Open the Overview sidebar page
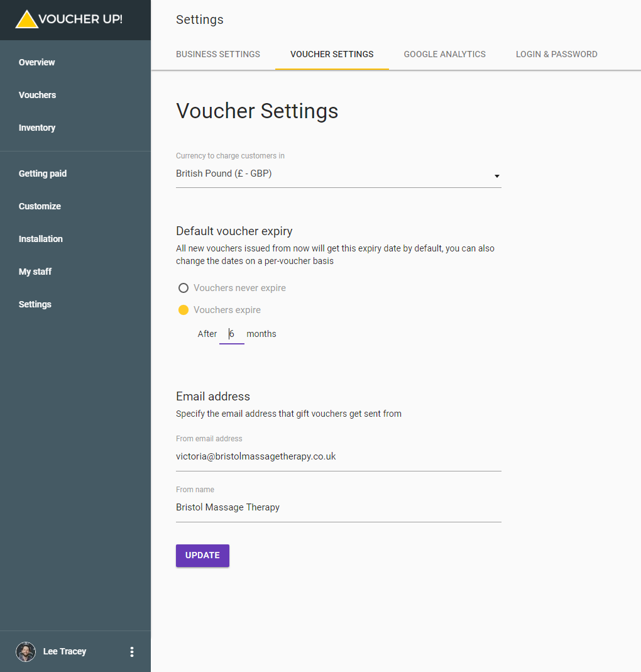 (x=36, y=62)
